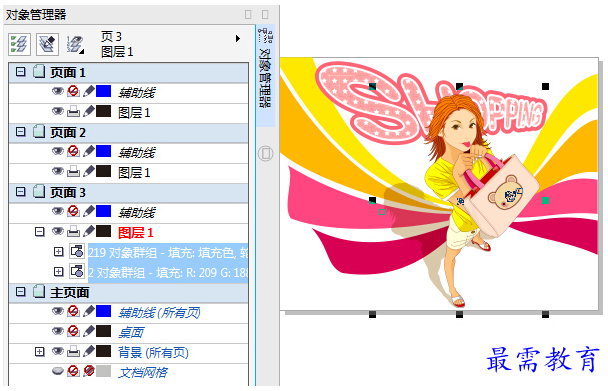Select the 页面 1 page row
The image size is (608, 391).
pyautogui.click(x=128, y=73)
